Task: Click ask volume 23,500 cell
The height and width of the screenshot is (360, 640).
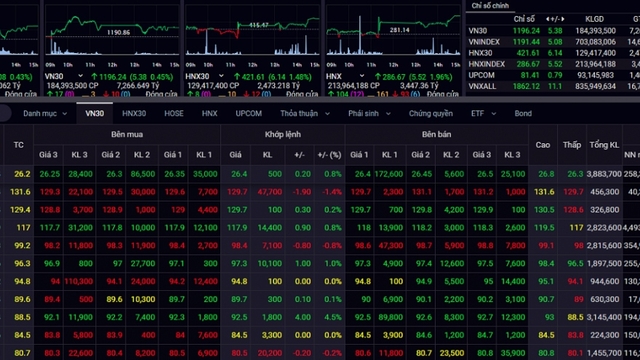Action: click(x=451, y=353)
